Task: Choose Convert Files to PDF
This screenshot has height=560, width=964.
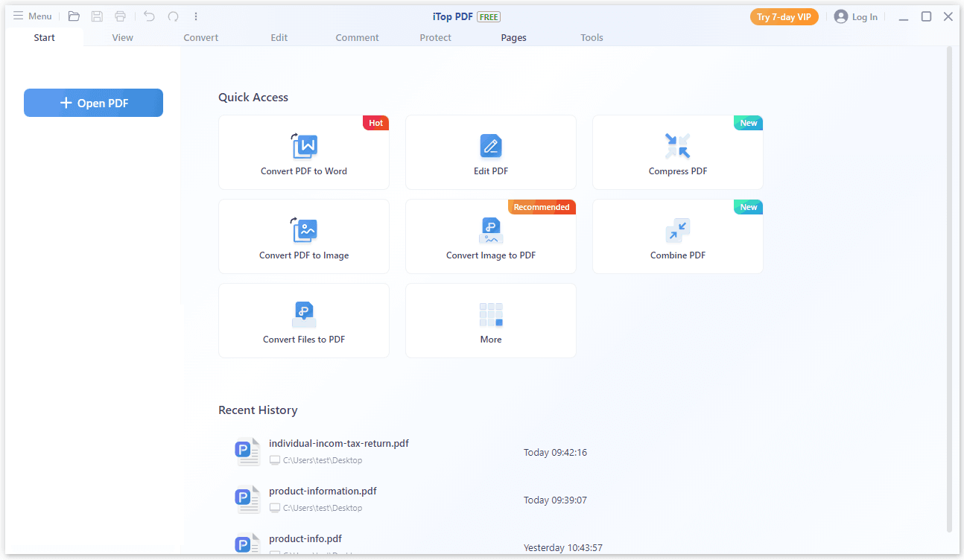Action: click(x=303, y=321)
